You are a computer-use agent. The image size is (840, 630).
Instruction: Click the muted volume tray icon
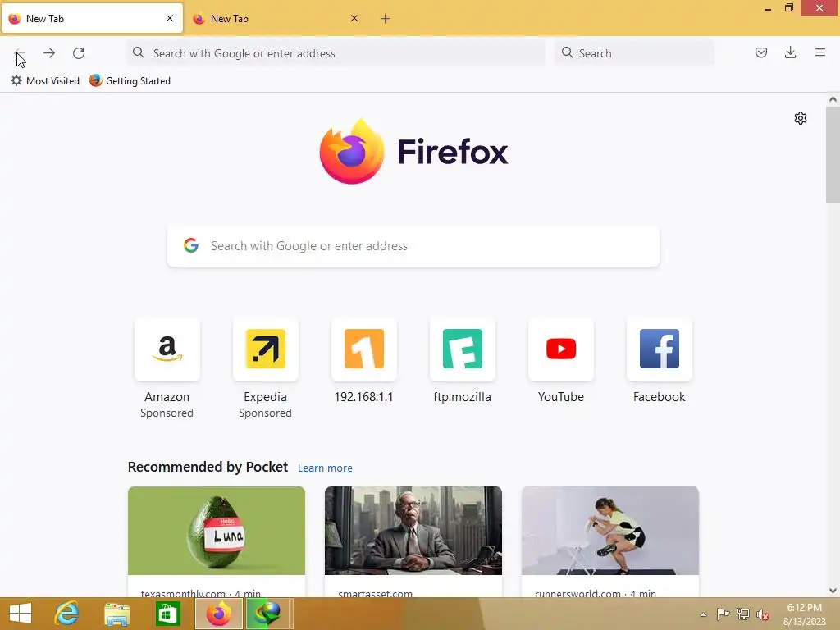point(762,614)
